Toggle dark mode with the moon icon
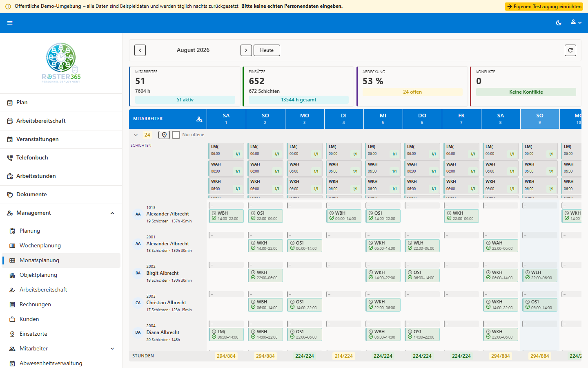Image resolution: width=588 pixels, height=368 pixels. pos(559,23)
